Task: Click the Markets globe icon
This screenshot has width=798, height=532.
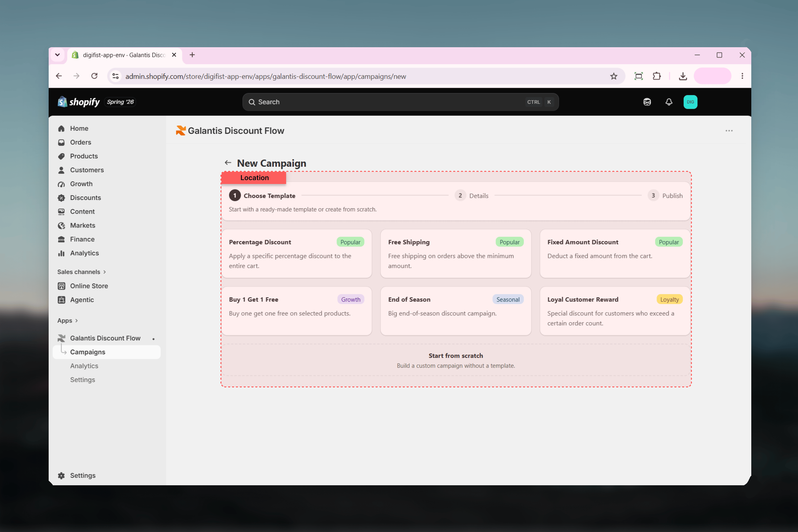Action: pos(61,226)
